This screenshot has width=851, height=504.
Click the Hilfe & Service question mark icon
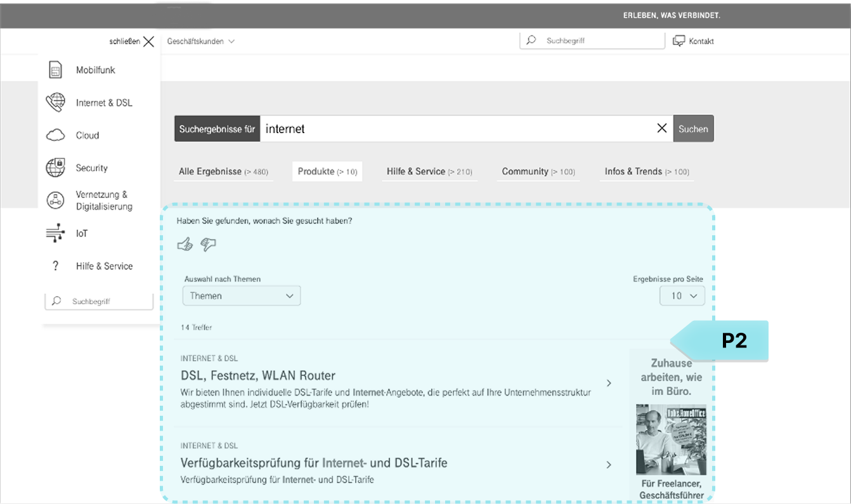click(x=56, y=266)
